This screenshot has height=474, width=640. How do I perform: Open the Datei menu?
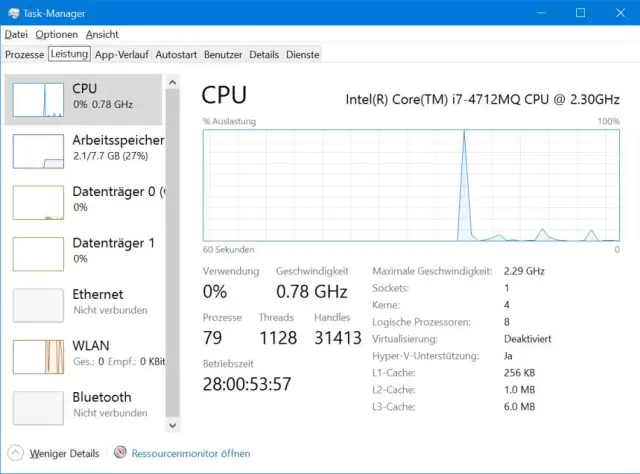coord(16,34)
